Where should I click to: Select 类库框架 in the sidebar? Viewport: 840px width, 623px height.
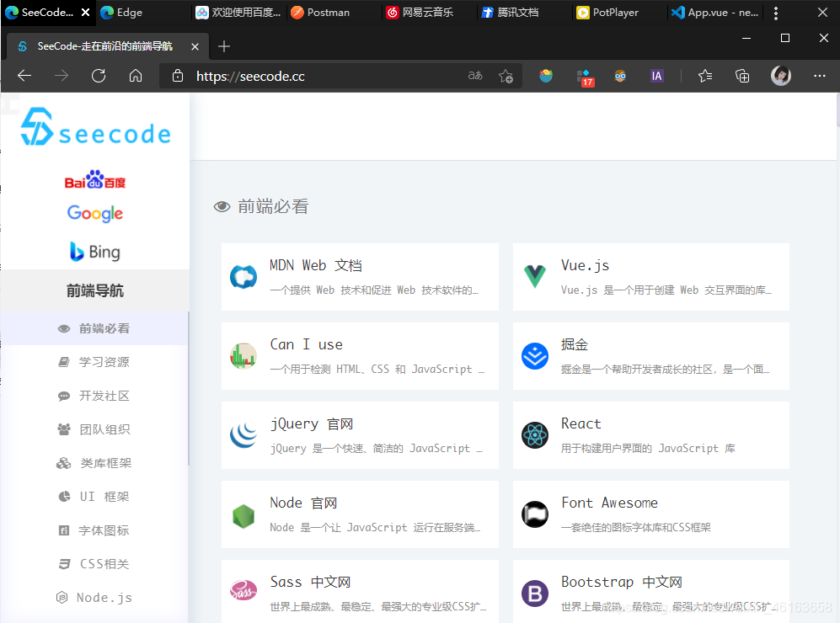click(94, 464)
